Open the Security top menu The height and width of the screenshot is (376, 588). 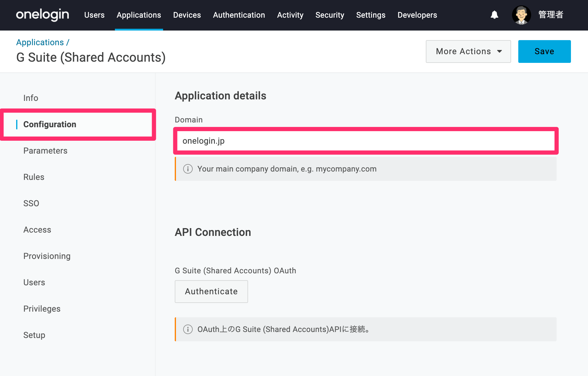[330, 15]
